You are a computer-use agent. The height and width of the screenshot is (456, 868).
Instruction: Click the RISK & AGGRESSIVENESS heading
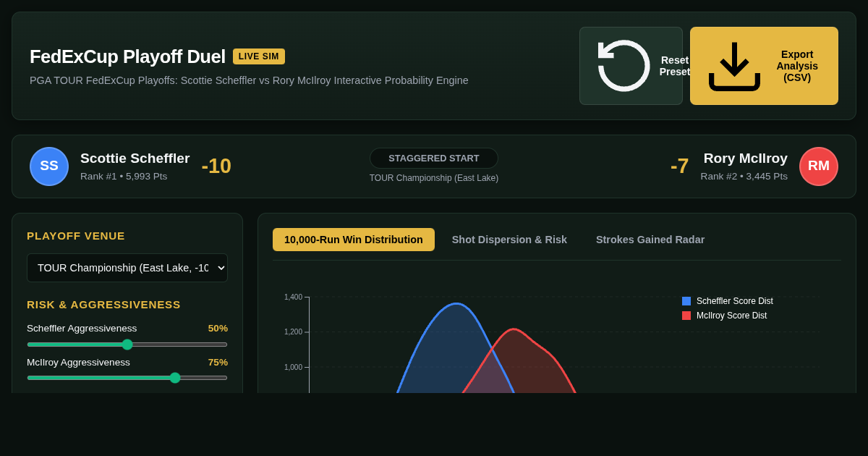[103, 305]
